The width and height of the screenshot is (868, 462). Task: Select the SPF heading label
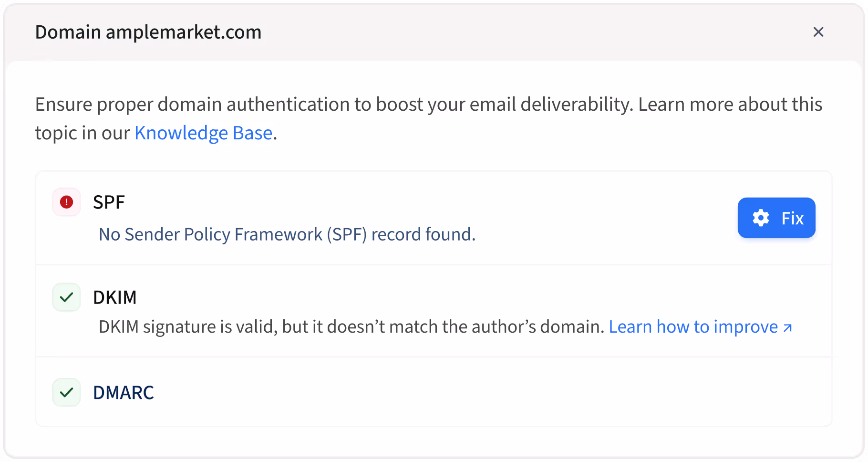(x=109, y=202)
